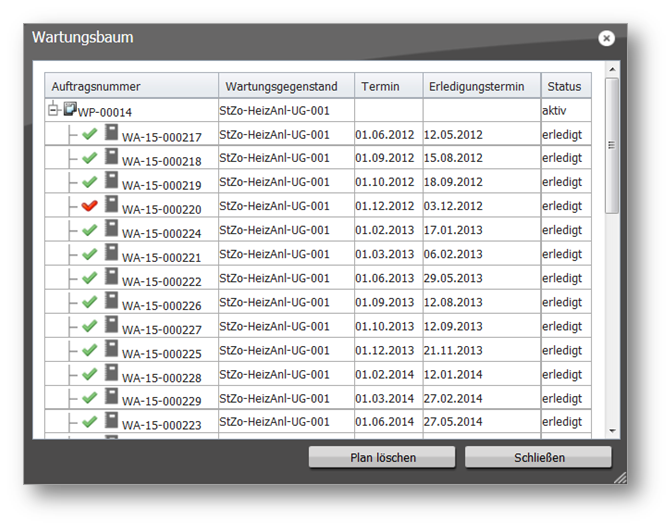The image size is (671, 528).
Task: Sort by Wartungsgegenstand column header
Action: (x=286, y=86)
